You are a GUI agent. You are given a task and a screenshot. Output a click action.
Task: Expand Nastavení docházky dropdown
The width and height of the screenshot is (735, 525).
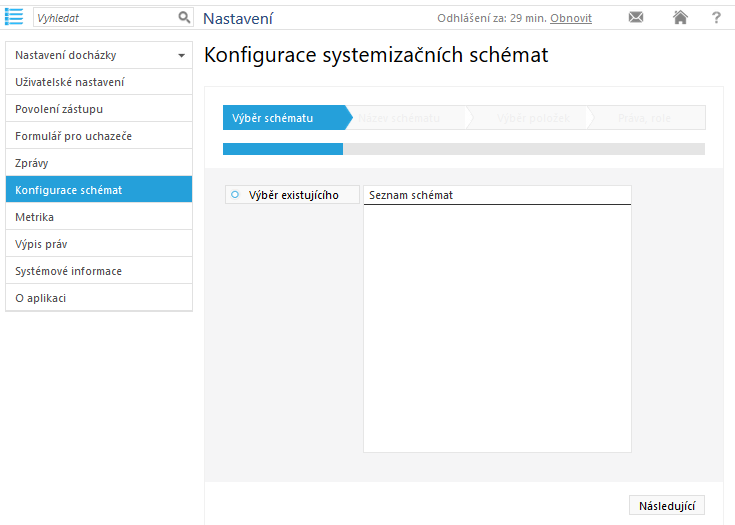pyautogui.click(x=99, y=55)
